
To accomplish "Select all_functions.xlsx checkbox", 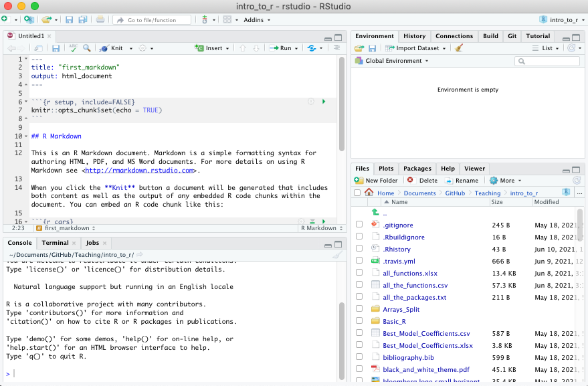I will coord(359,272).
